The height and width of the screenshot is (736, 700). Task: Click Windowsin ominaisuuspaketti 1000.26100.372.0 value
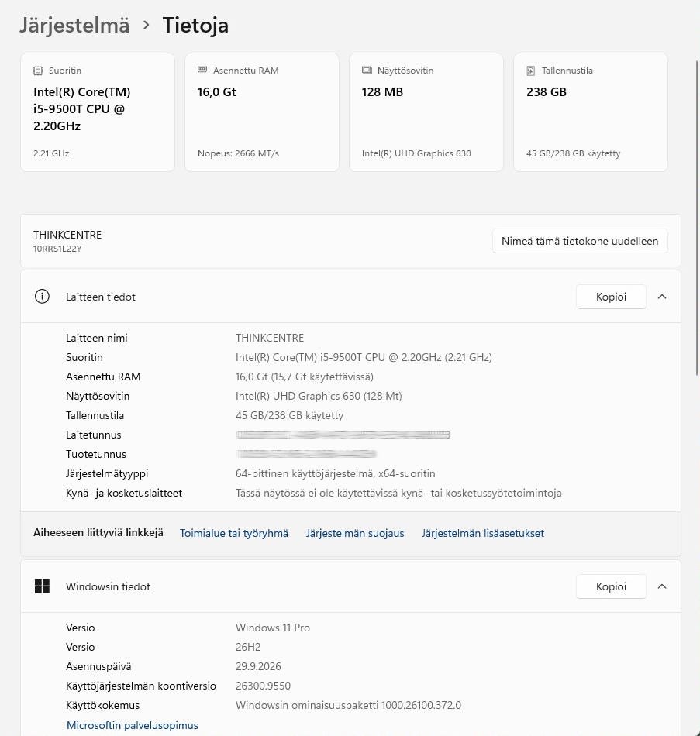click(349, 705)
